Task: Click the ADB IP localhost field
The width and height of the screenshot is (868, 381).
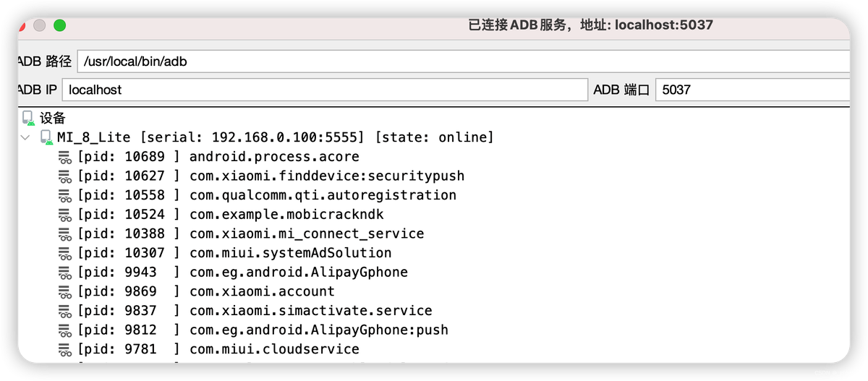Action: 324,90
